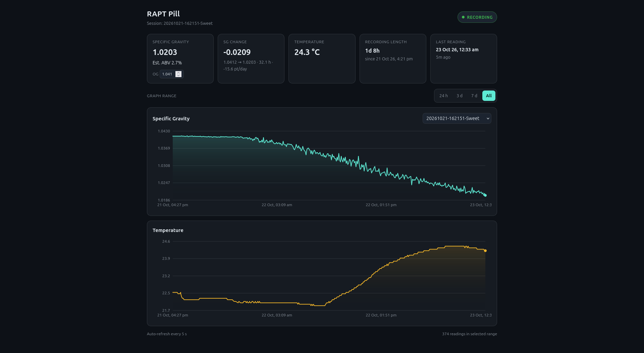Select the 24 h graph range
The width and height of the screenshot is (644, 353).
443,96
